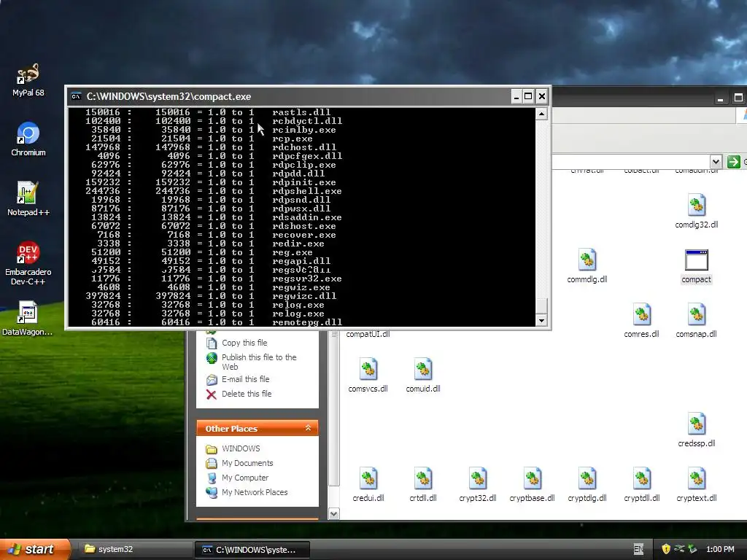Select comdlg32.dll file icon in Explorer

click(696, 211)
